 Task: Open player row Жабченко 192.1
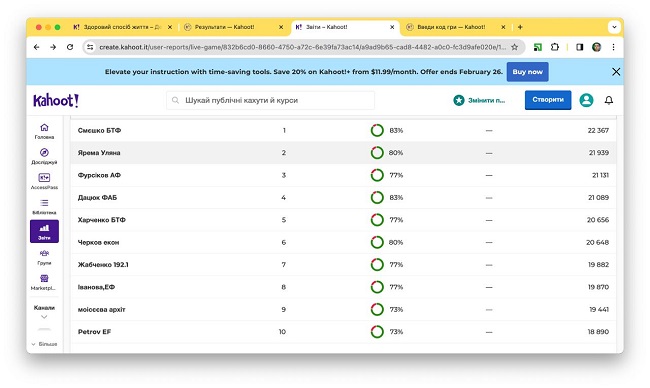click(343, 265)
